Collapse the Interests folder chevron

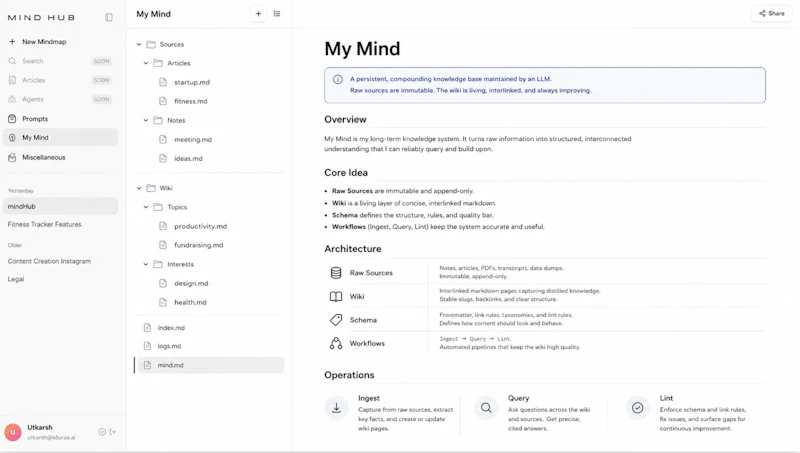tap(146, 264)
